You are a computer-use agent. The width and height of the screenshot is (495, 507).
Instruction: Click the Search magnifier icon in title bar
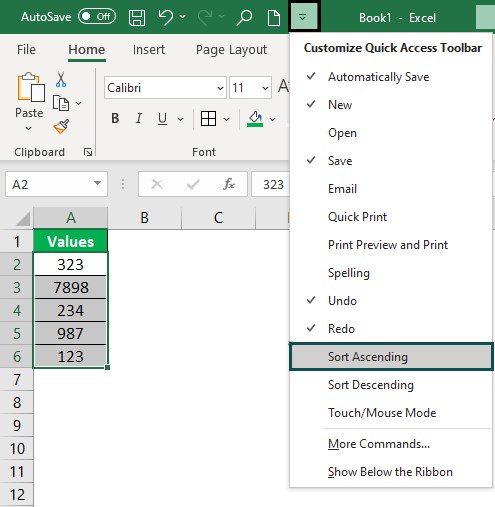click(x=244, y=17)
